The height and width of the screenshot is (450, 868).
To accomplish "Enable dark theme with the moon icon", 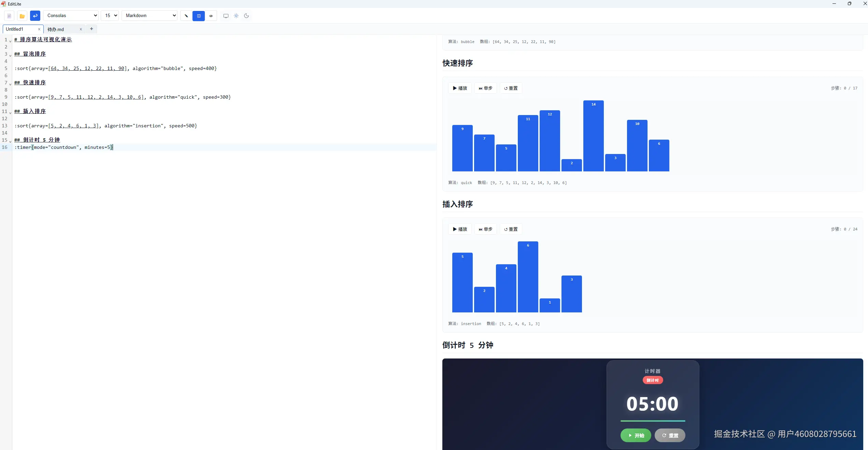I will click(x=246, y=16).
